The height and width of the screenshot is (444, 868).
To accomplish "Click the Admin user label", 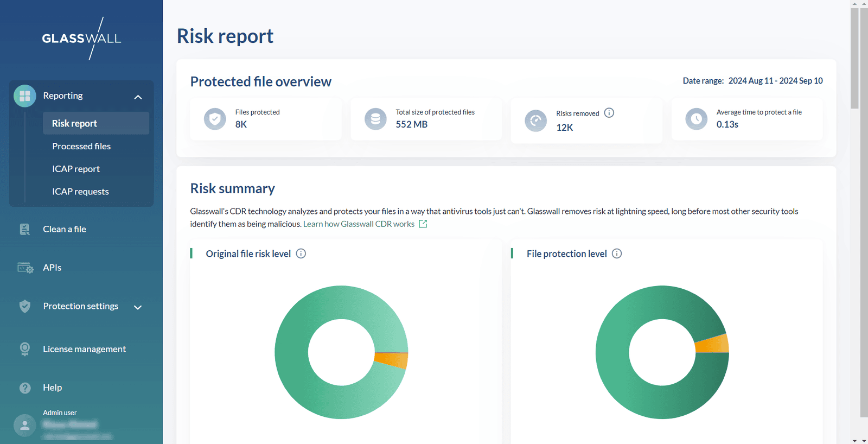I will tap(60, 413).
